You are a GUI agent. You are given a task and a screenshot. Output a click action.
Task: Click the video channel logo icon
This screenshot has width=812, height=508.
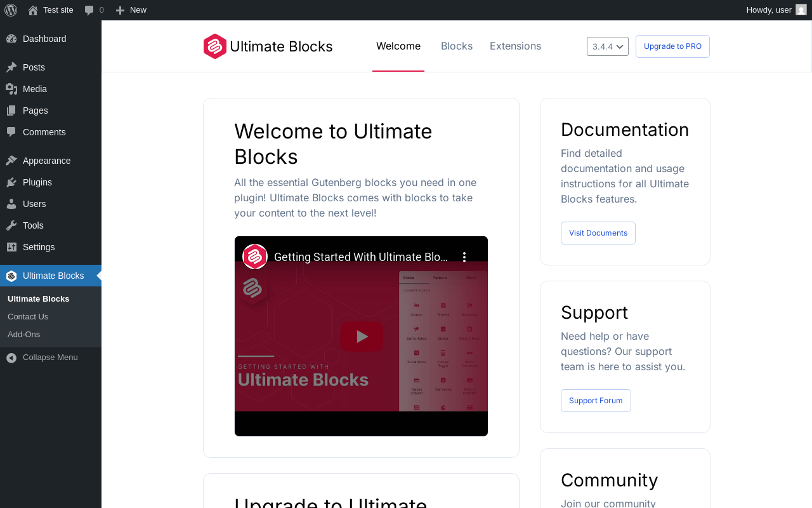255,257
